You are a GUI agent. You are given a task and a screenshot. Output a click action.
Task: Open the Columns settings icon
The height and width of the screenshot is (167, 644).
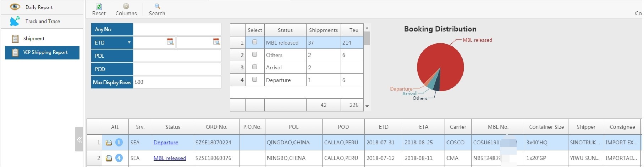pyautogui.click(x=126, y=7)
